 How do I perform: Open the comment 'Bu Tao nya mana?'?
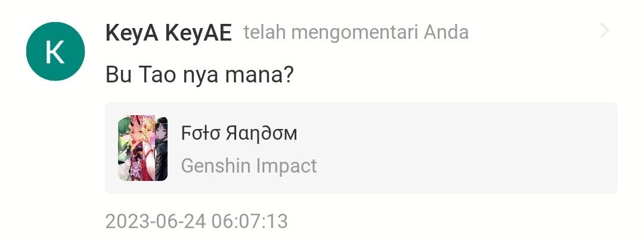tap(200, 75)
